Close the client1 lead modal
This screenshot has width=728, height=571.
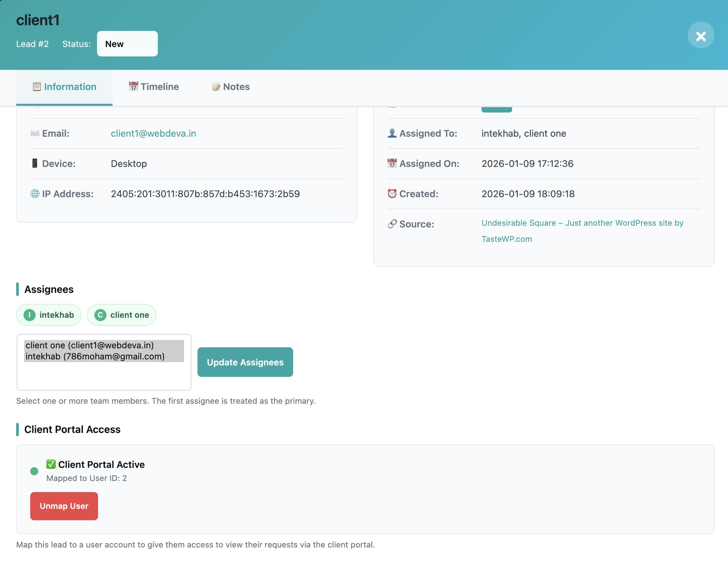click(701, 36)
